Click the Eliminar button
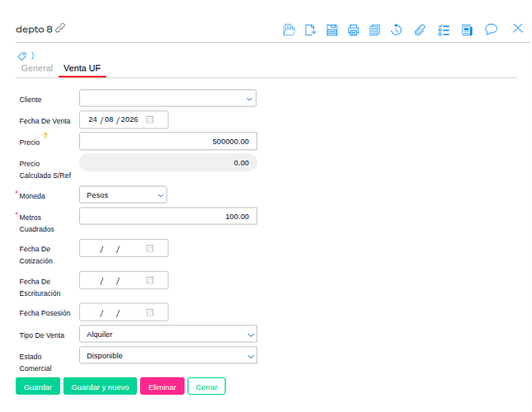The image size is (532, 412). 162,386
